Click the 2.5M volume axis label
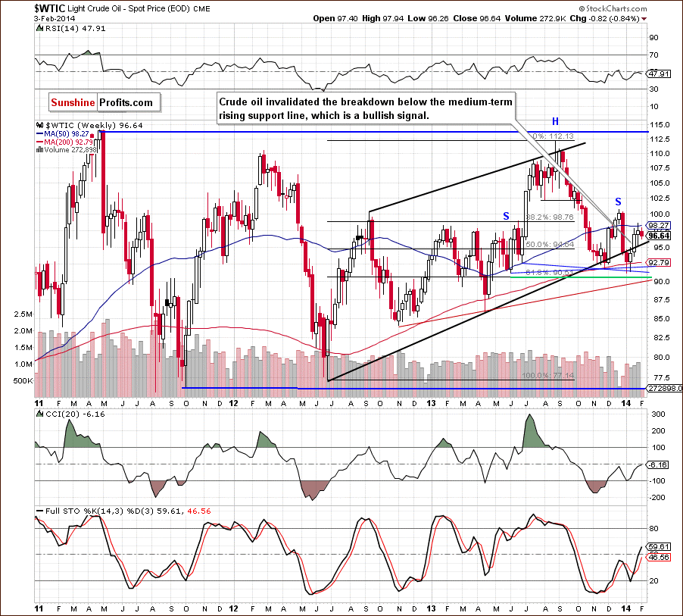This screenshot has height=616, width=683. click(23, 314)
